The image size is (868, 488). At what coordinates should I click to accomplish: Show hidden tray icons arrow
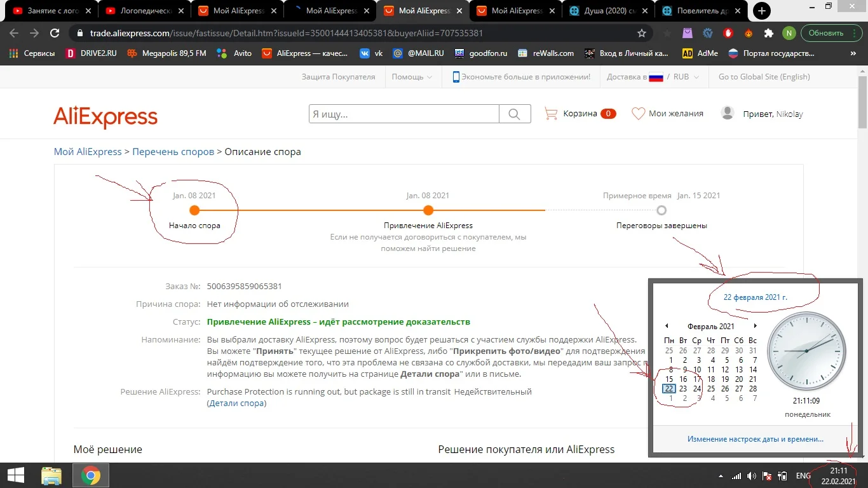(x=721, y=476)
